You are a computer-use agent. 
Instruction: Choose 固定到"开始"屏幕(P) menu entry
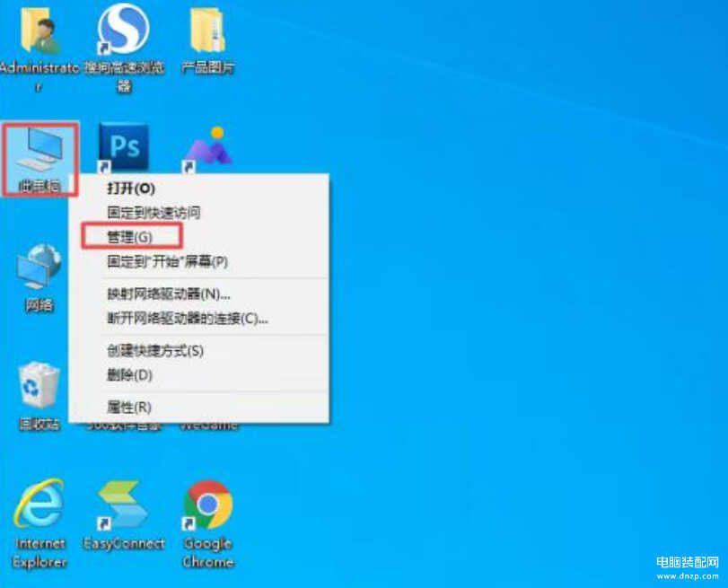(168, 261)
